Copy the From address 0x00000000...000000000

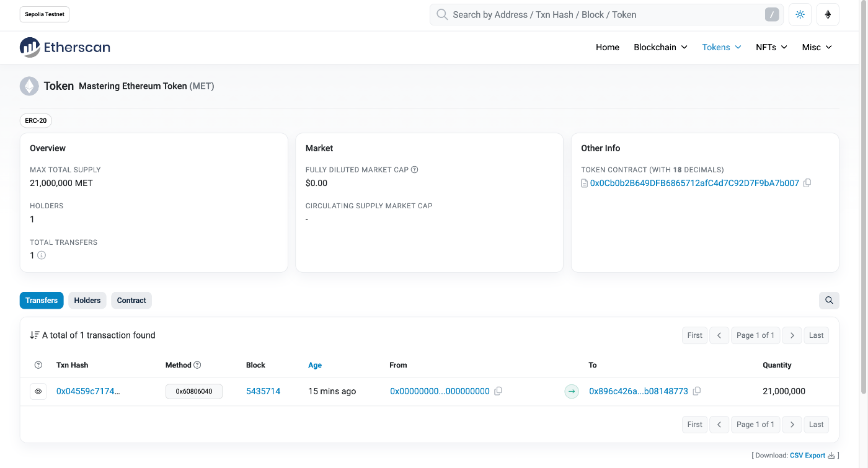tap(498, 391)
